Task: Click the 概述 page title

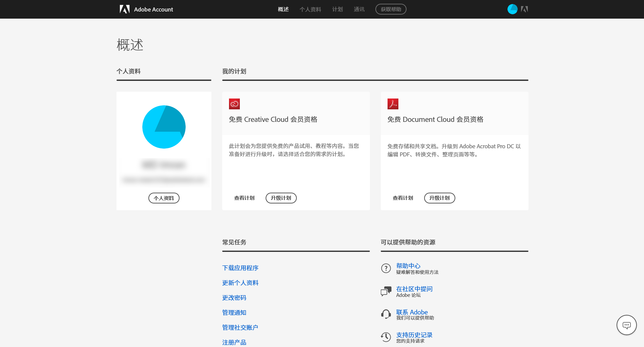Action: (130, 45)
